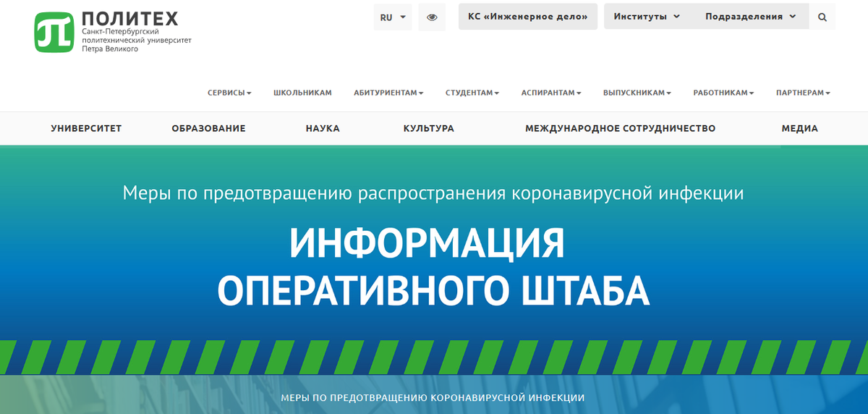Expand the СЕРВИСЫ menu
The width and height of the screenshot is (868, 414).
click(229, 93)
